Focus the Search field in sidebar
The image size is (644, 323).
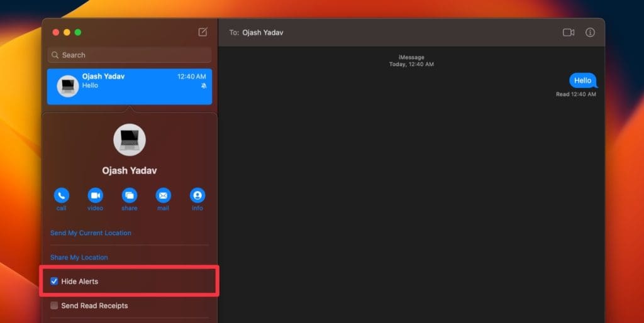[130, 55]
